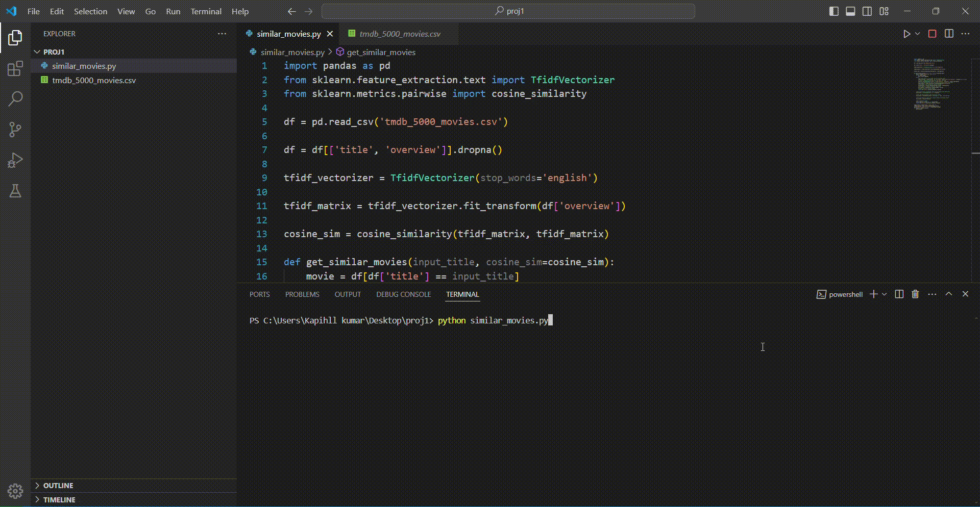980x507 pixels.
Task: Toggle the secondary side bar
Action: pyautogui.click(x=867, y=11)
